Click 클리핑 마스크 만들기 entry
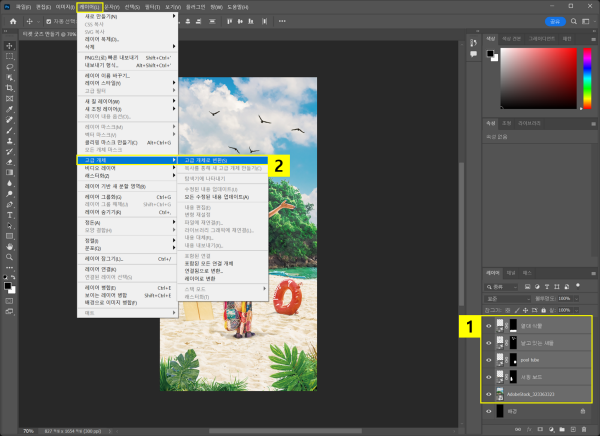The height and width of the screenshot is (436, 600). pyautogui.click(x=127, y=142)
